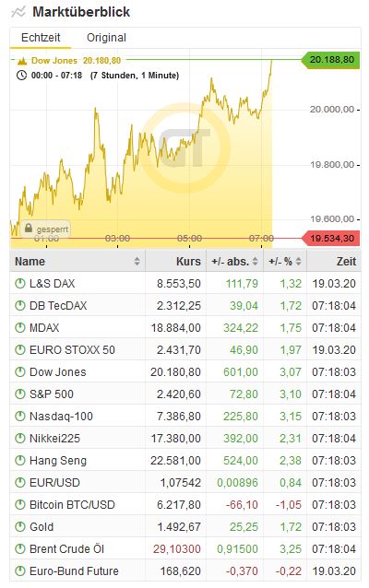Click the realtime icon next to L&S DAX
The height and width of the screenshot is (588, 369).
coord(20,284)
